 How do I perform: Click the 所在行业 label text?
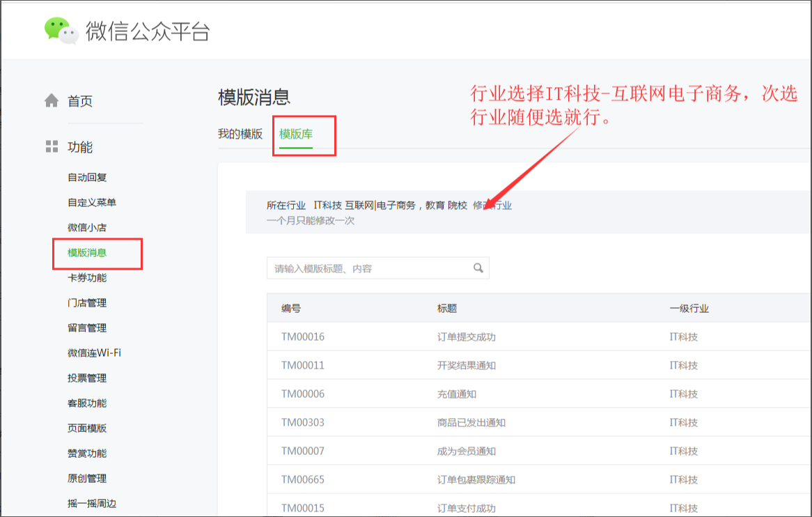pyautogui.click(x=286, y=206)
